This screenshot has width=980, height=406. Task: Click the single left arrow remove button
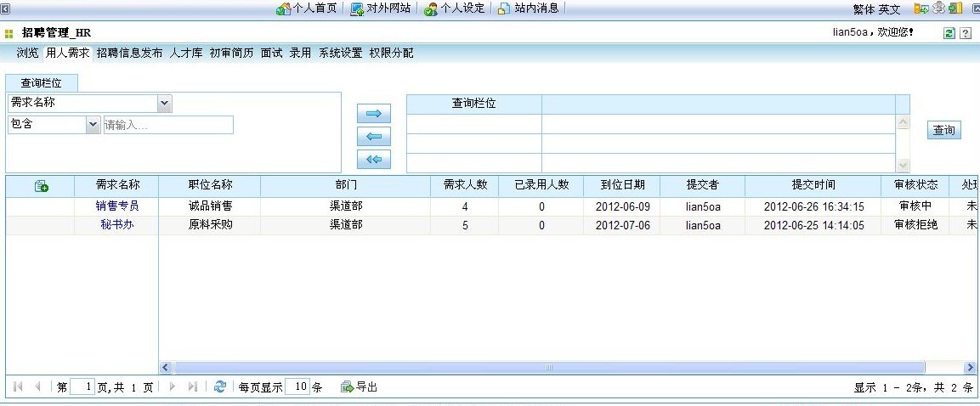click(x=373, y=137)
